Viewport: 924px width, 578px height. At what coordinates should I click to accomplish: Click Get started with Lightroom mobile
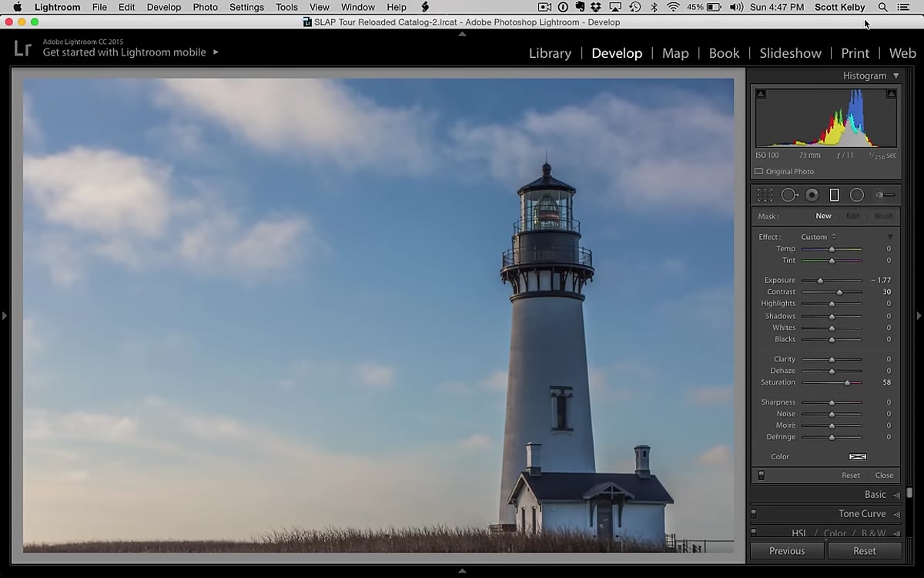[124, 52]
